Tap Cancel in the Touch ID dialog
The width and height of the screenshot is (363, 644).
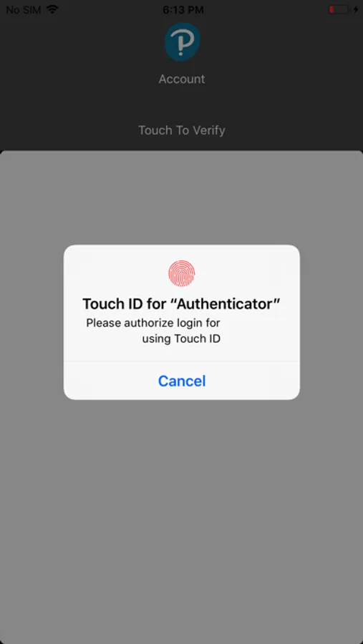(x=182, y=381)
